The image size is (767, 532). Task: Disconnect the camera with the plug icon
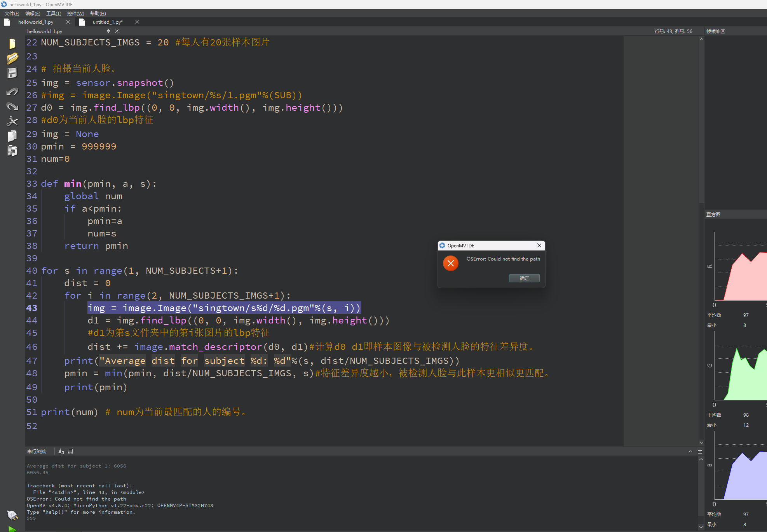click(x=12, y=515)
